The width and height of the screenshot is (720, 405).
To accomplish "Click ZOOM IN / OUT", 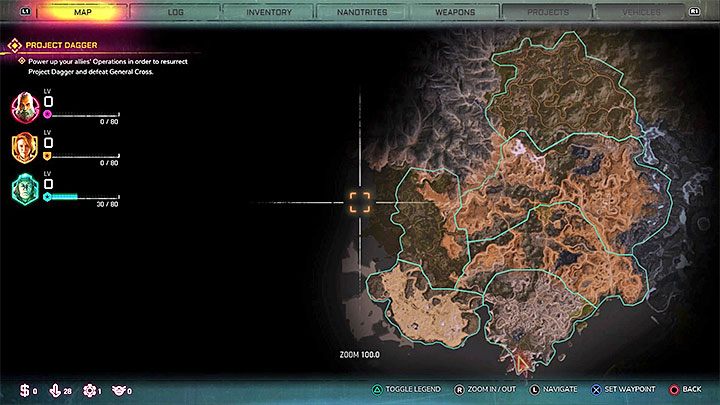I will point(491,389).
